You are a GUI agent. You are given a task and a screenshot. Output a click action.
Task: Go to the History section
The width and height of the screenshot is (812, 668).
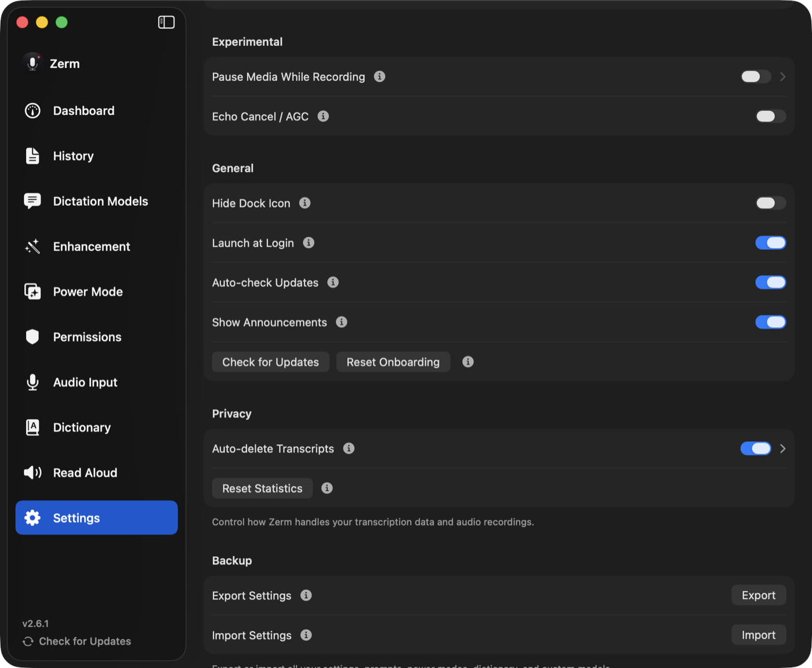[x=97, y=156]
